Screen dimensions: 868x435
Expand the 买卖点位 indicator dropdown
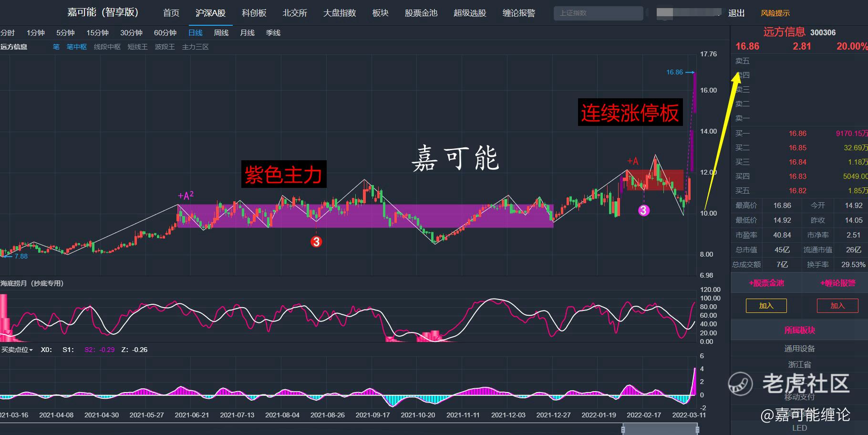[x=17, y=350]
